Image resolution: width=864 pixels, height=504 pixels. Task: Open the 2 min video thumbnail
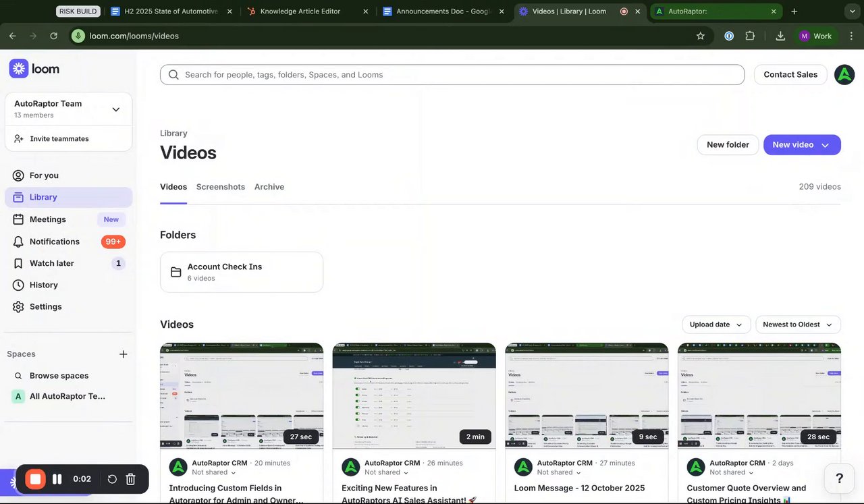coord(414,395)
